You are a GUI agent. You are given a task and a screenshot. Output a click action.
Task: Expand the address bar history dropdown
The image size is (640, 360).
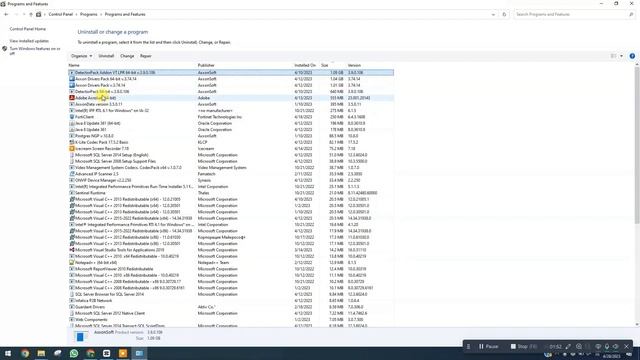pyautogui.click(x=493, y=14)
